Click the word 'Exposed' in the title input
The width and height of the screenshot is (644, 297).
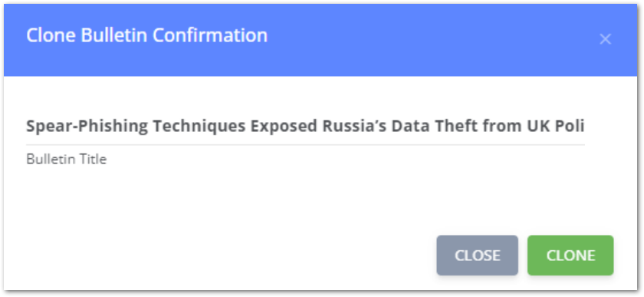point(284,127)
